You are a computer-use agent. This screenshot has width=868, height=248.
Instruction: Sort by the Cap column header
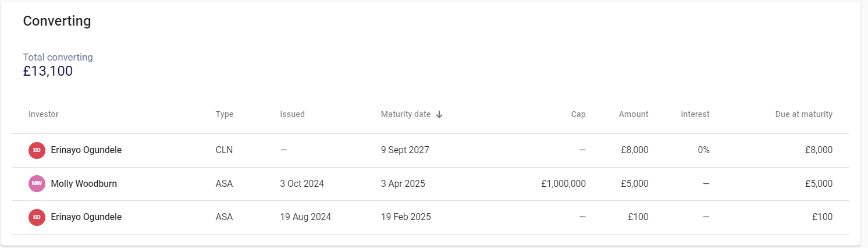578,115
